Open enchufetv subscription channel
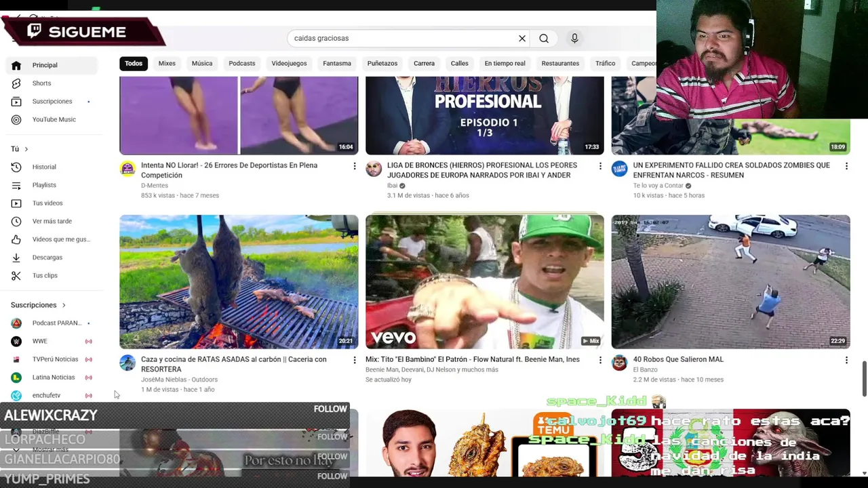868x488 pixels. click(53, 395)
